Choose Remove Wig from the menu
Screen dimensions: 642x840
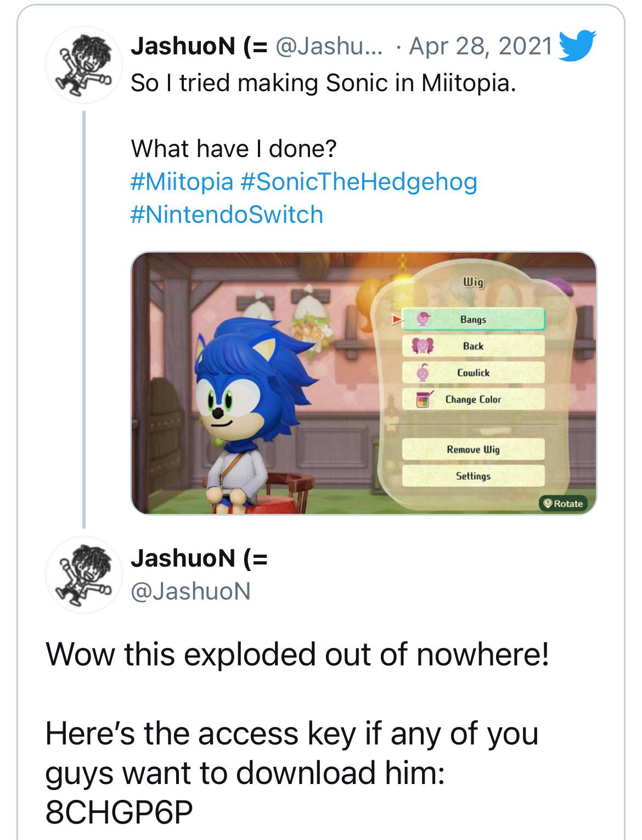473,450
